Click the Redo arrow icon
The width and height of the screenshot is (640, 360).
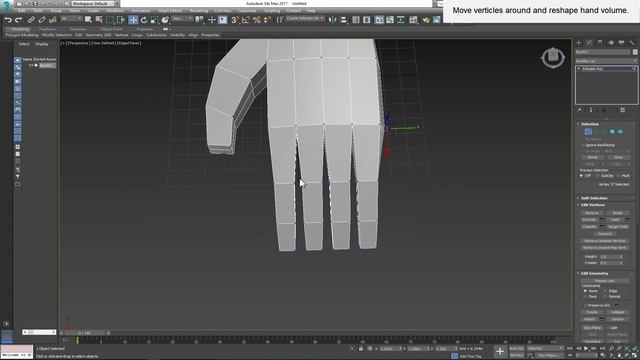point(18,20)
